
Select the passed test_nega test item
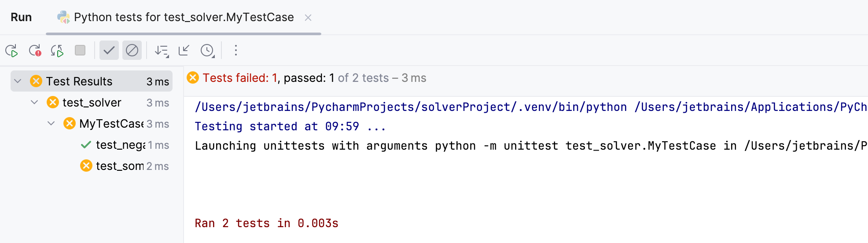tap(120, 145)
